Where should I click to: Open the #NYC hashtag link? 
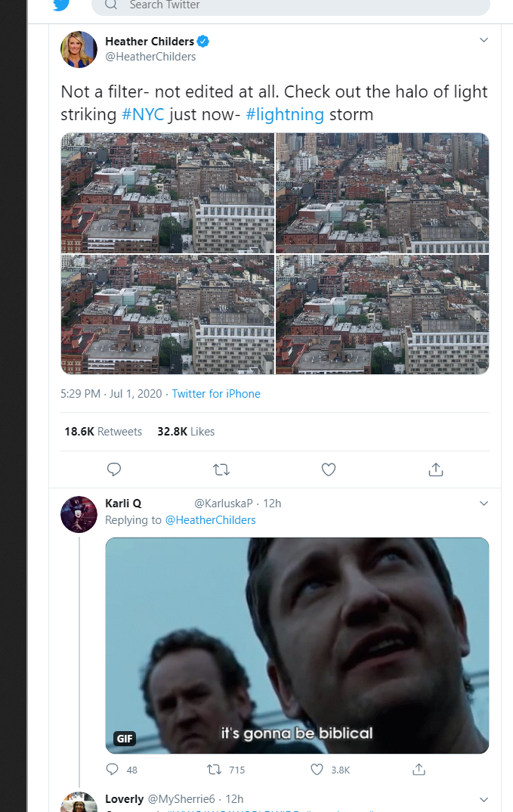pos(143,115)
